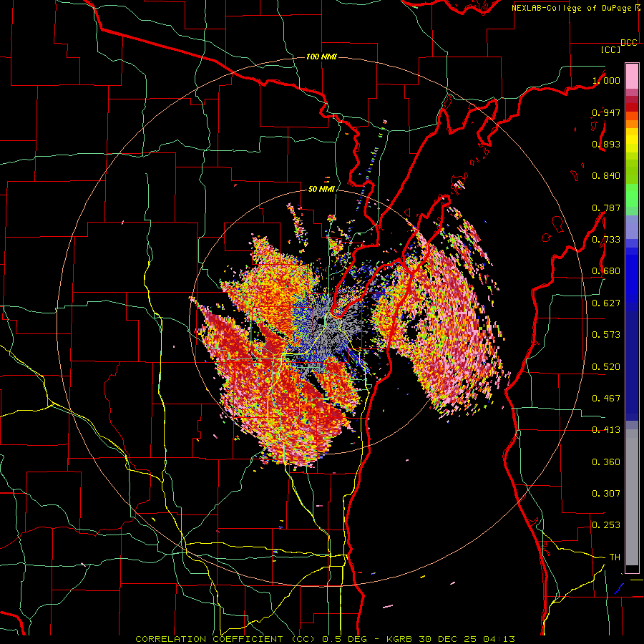Click the 50 NMI range ring label

pos(321,190)
